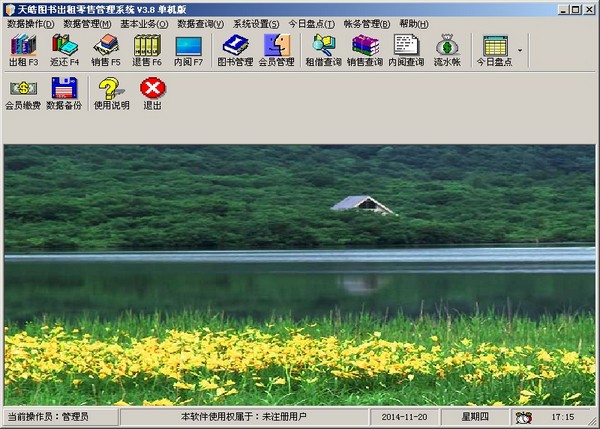Launch the 内阅 F7 in-store reading tool
Screen dimensions: 600x429
(188, 50)
